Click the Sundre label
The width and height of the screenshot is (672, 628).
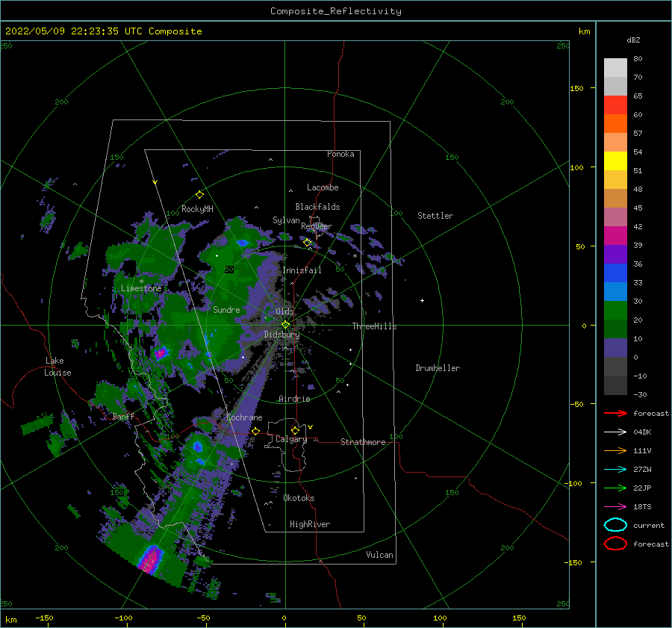click(226, 309)
